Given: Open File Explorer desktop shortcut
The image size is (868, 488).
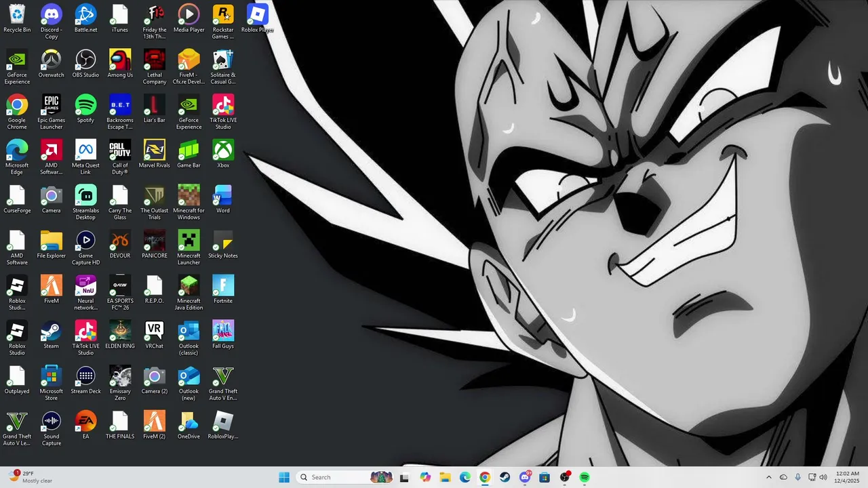Looking at the screenshot, I should pyautogui.click(x=51, y=245).
